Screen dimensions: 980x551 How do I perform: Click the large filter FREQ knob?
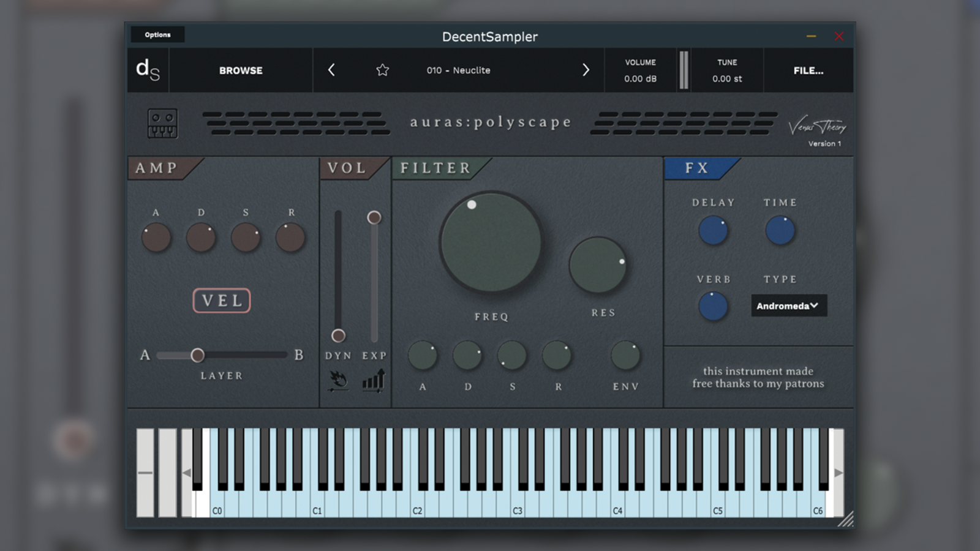point(491,242)
